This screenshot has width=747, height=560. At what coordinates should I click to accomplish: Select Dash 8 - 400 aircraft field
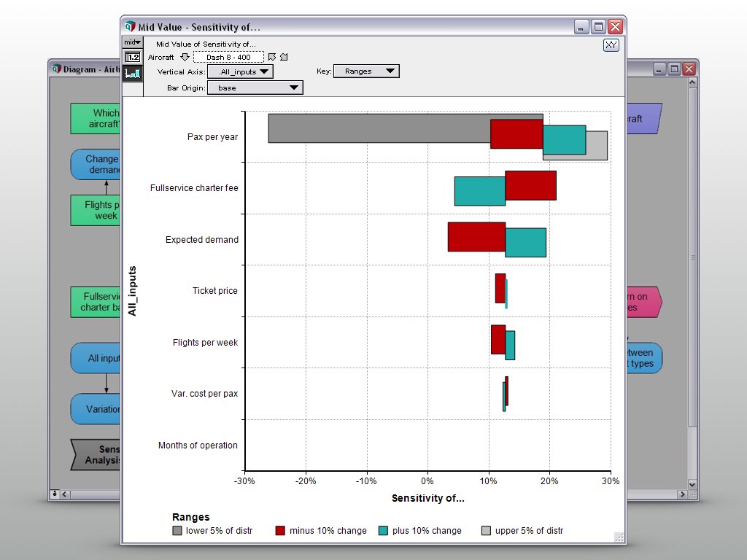tap(228, 57)
